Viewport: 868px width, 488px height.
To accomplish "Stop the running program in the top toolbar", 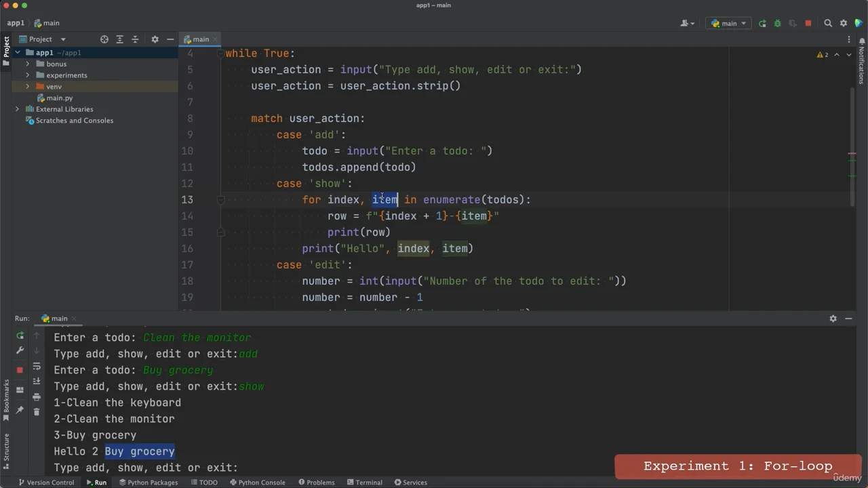I will [808, 23].
